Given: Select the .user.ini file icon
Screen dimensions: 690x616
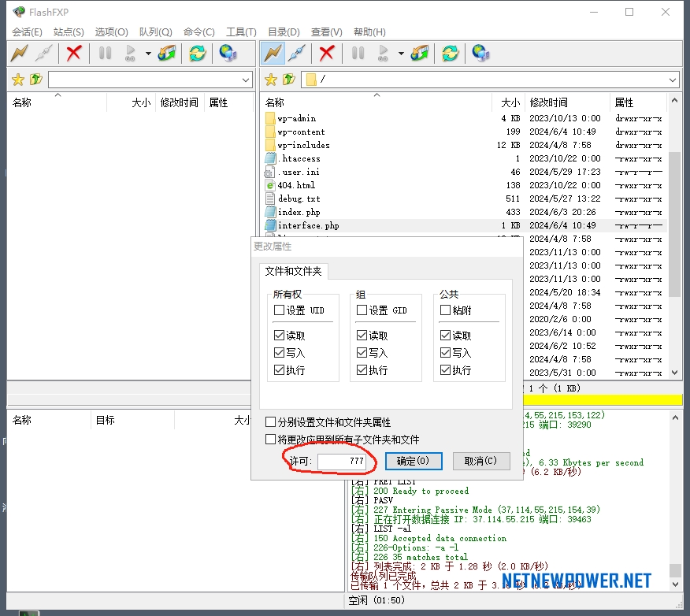Looking at the screenshot, I should [269, 172].
